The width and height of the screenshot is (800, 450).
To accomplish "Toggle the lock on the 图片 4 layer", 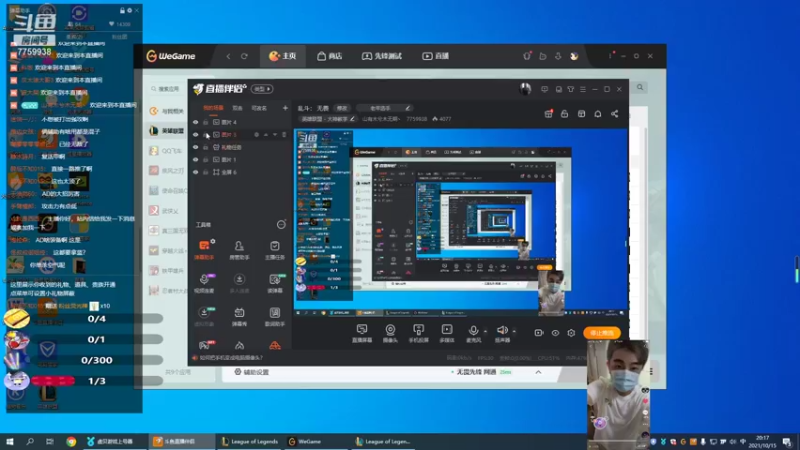I will [206, 122].
